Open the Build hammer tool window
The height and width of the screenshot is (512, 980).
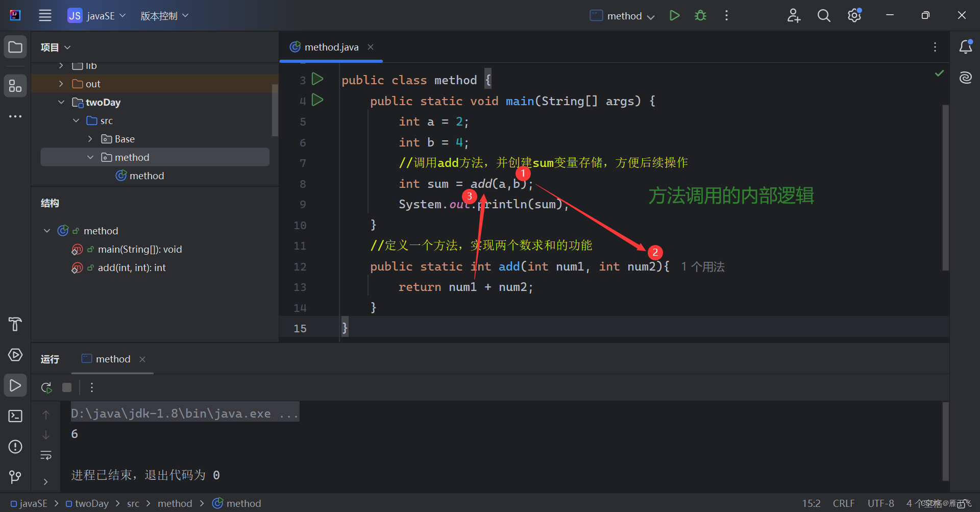coord(15,324)
